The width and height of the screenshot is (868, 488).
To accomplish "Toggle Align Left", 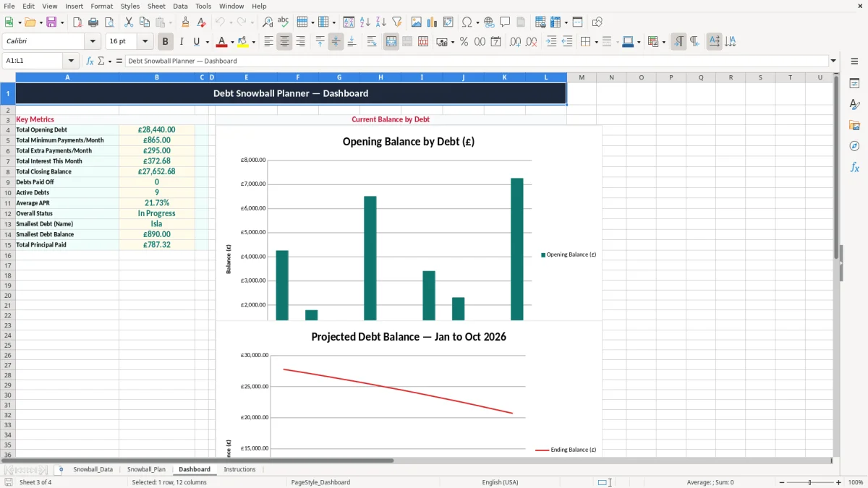I will tap(268, 42).
